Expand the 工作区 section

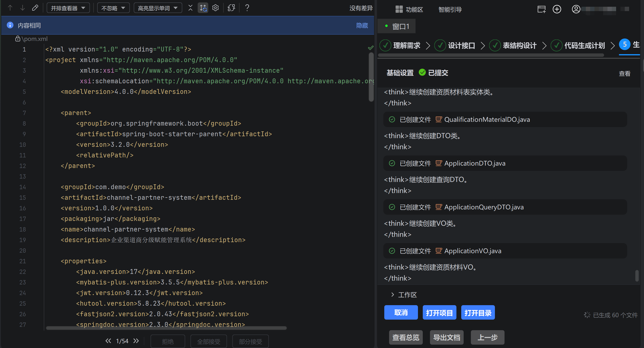(x=404, y=295)
